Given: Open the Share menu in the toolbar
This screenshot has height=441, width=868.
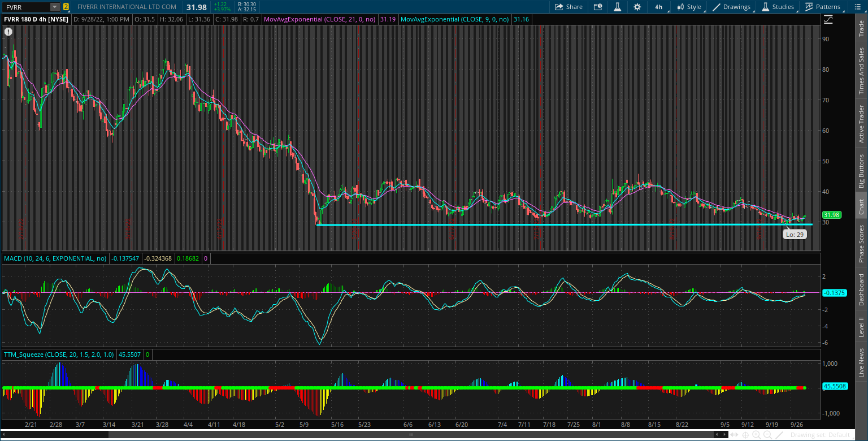Looking at the screenshot, I should coord(568,7).
